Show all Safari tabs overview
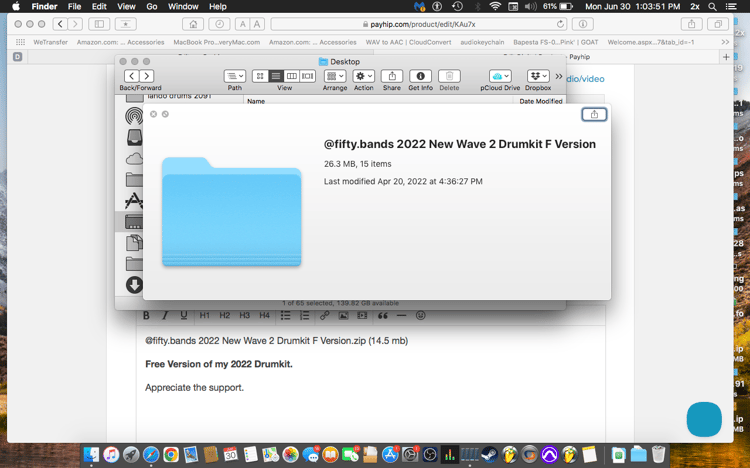Screen dimensions: 750x468 tap(718, 24)
